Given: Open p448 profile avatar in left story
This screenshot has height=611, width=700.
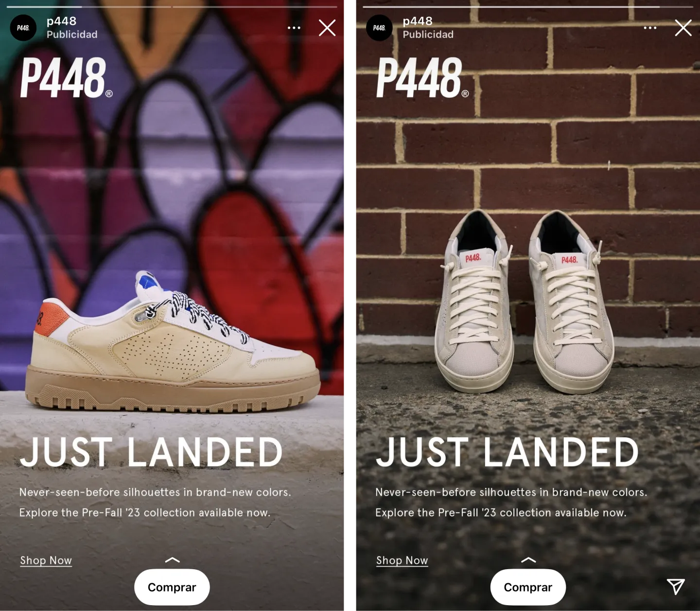Looking at the screenshot, I should pos(23,28).
